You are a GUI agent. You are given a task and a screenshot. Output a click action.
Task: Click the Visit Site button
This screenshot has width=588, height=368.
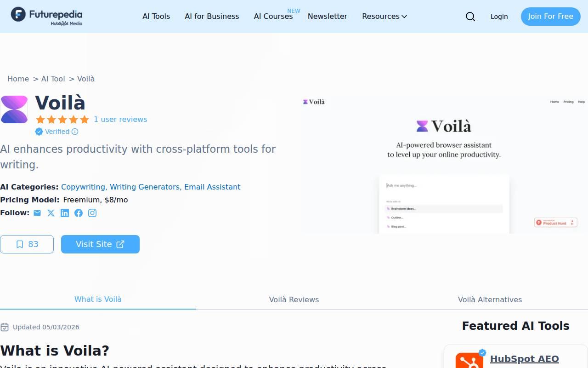pyautogui.click(x=100, y=244)
